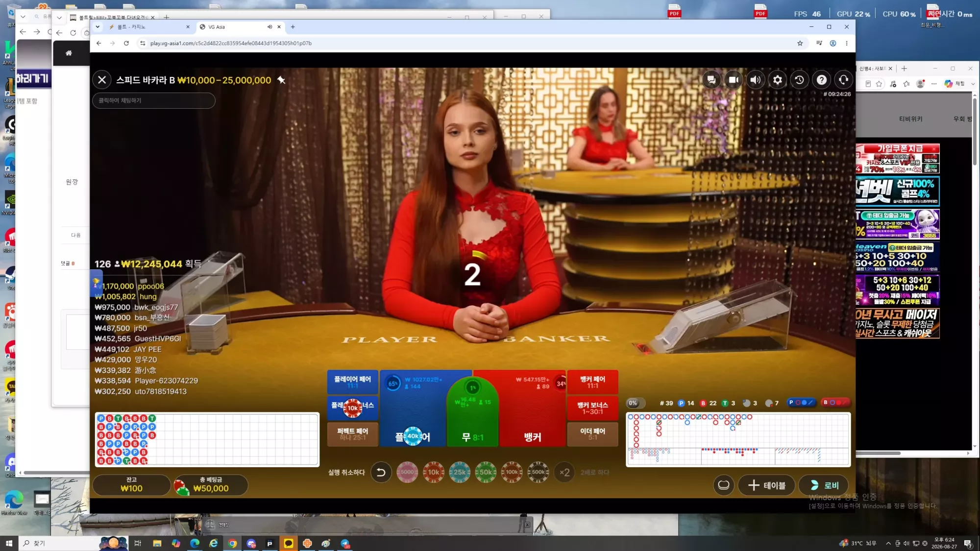Bet on 플레이어 페어 11:1
The width and height of the screenshot is (980, 551).
point(352,382)
